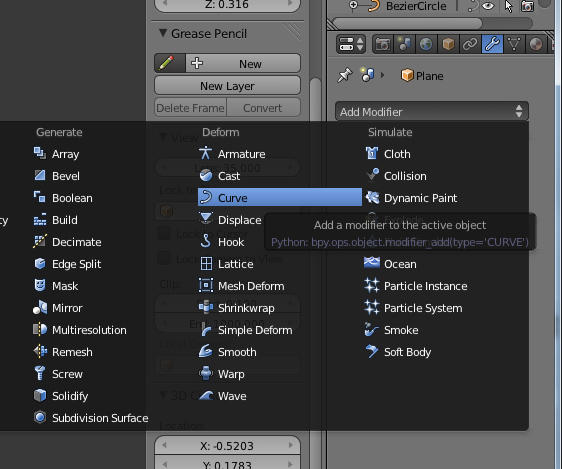Image resolution: width=562 pixels, height=469 pixels.
Task: Expand the BezierCircle outliner entry
Action: point(353,5)
